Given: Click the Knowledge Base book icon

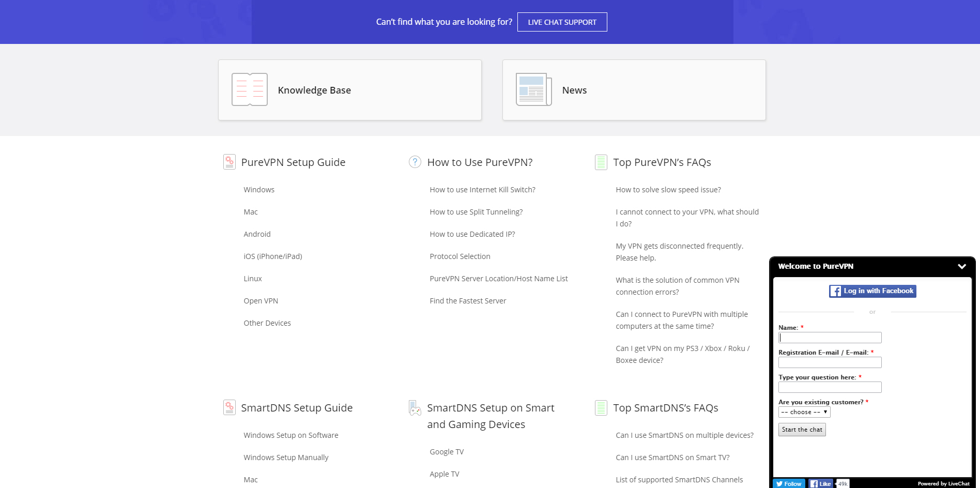Looking at the screenshot, I should click(250, 89).
